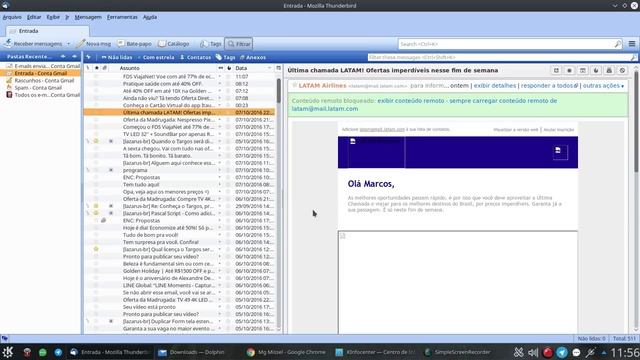Select the Todos os e-mails Conta Gmail folder

pos(43,95)
